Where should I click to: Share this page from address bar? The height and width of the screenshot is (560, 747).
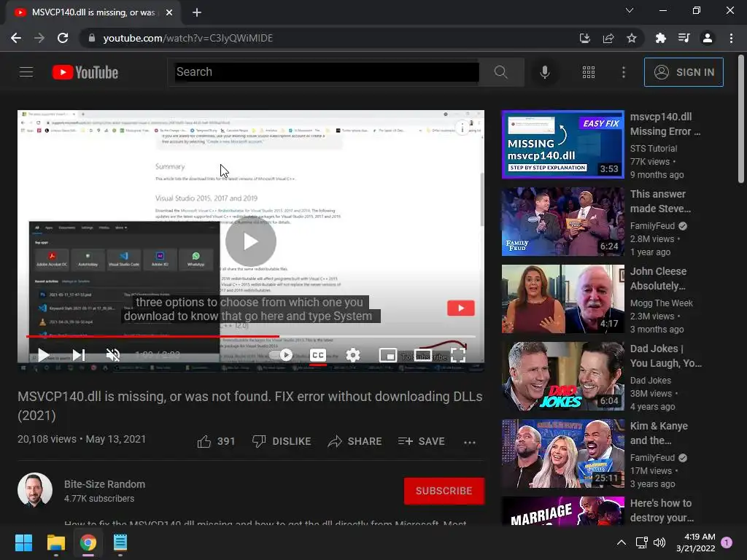coord(608,38)
